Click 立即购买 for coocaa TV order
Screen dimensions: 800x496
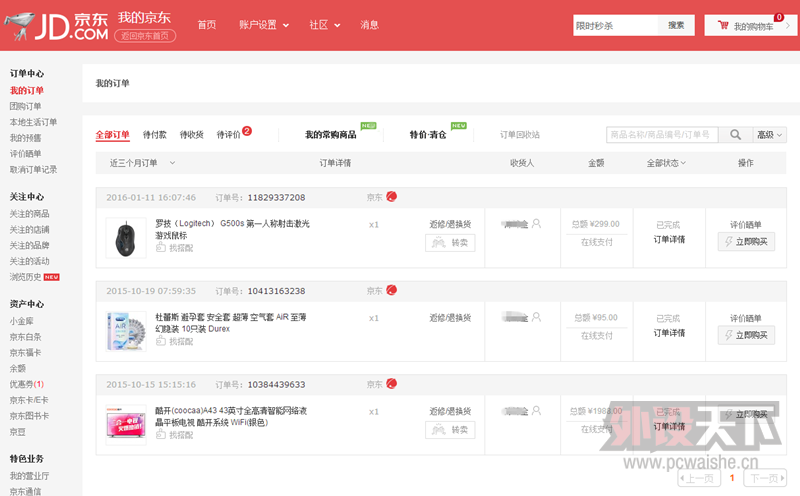click(x=746, y=414)
